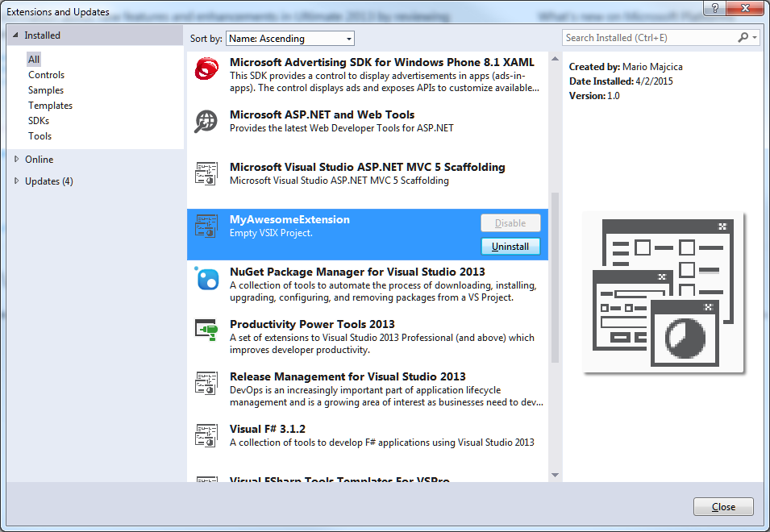Click the NuGet Package Manager icon
The width and height of the screenshot is (770, 532).
click(x=206, y=278)
